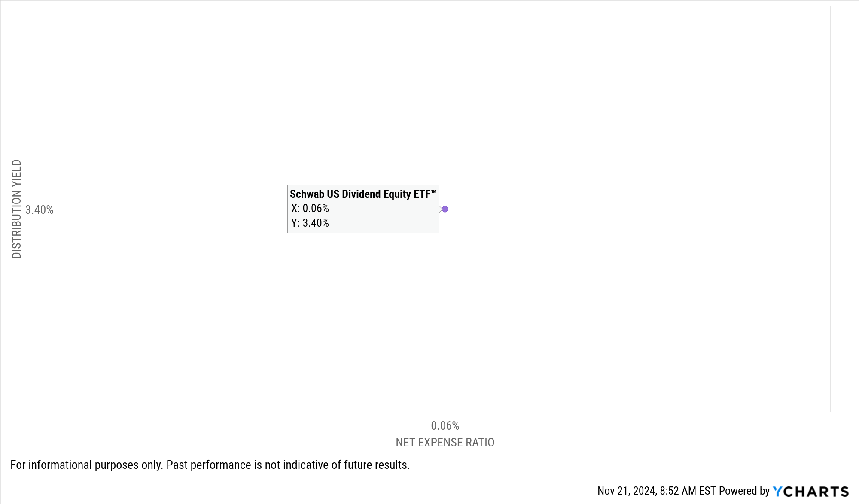Click the tooltip pointer arrow beside the dot
The image size is (859, 504).
[x=441, y=209]
